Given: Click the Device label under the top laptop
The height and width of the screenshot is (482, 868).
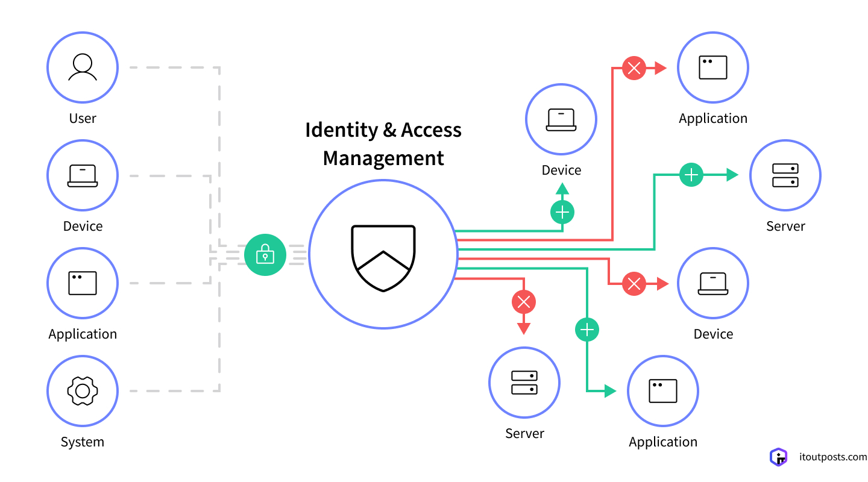Looking at the screenshot, I should [561, 170].
